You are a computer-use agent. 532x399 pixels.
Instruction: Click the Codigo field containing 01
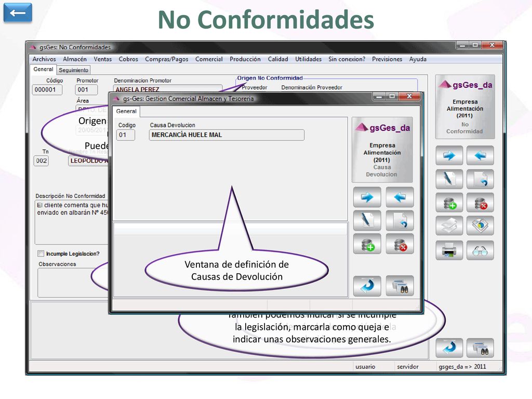point(126,135)
